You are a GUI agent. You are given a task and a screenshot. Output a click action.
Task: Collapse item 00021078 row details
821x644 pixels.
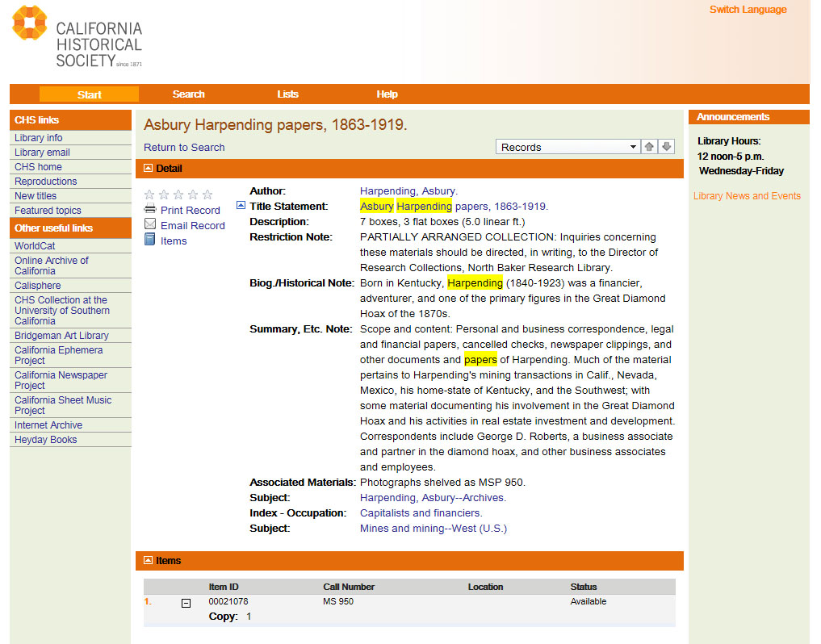click(186, 603)
